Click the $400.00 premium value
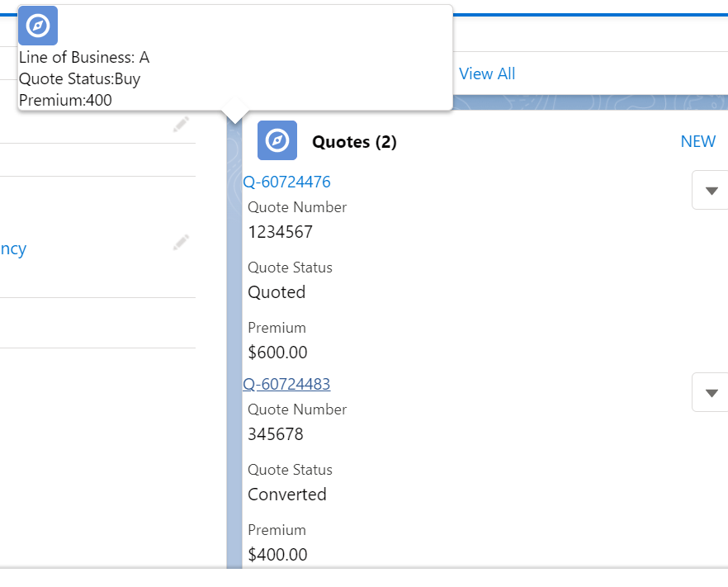728x587 pixels. coord(277,555)
